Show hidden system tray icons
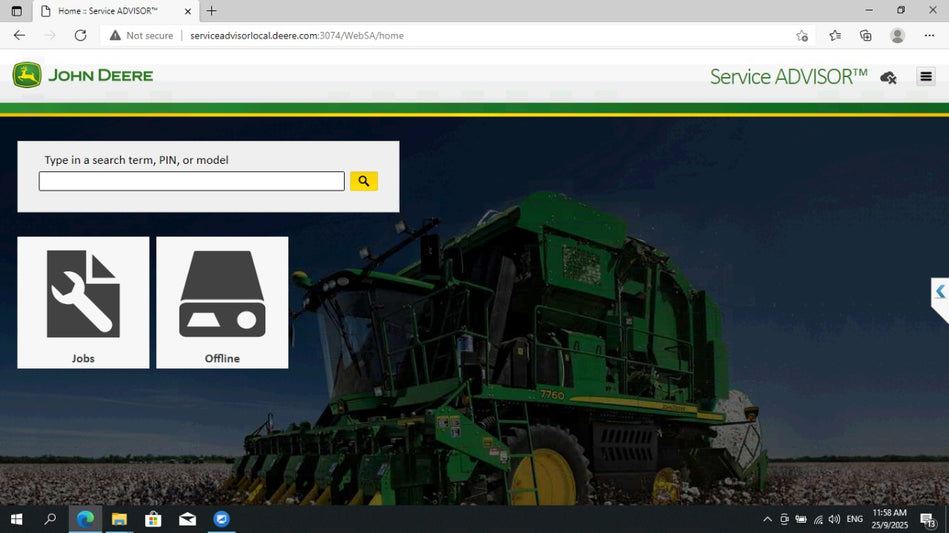 (767, 519)
